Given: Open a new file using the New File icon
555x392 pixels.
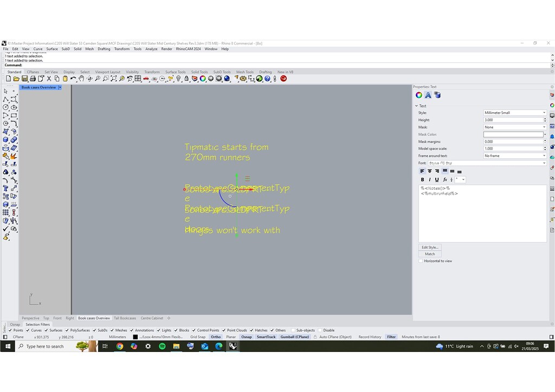Looking at the screenshot, I should (x=8, y=79).
